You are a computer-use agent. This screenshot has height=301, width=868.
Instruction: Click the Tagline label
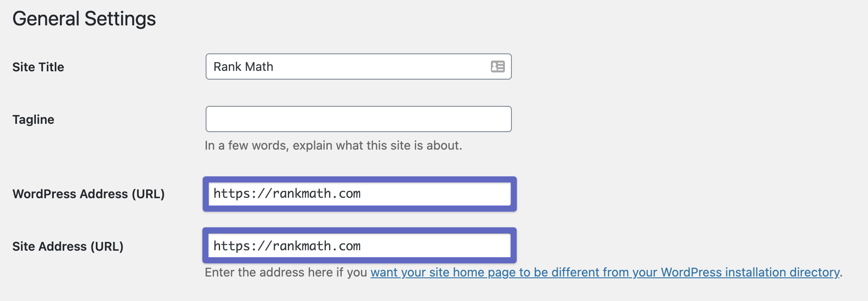pos(33,119)
